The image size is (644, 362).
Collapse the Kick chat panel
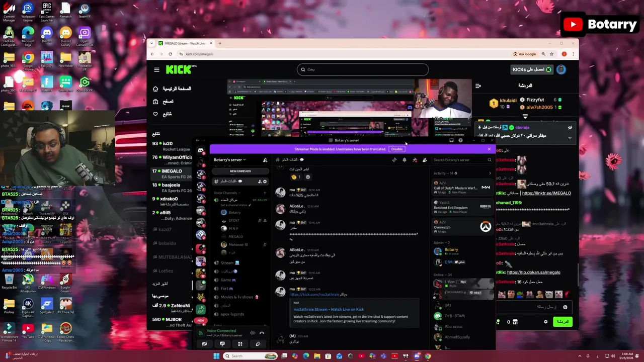478,85
